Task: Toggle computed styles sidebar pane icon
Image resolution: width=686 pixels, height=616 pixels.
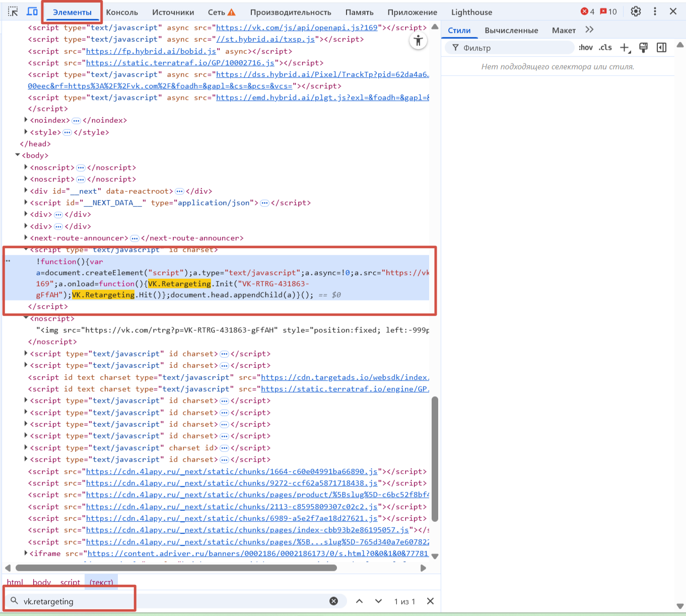Action: (661, 48)
